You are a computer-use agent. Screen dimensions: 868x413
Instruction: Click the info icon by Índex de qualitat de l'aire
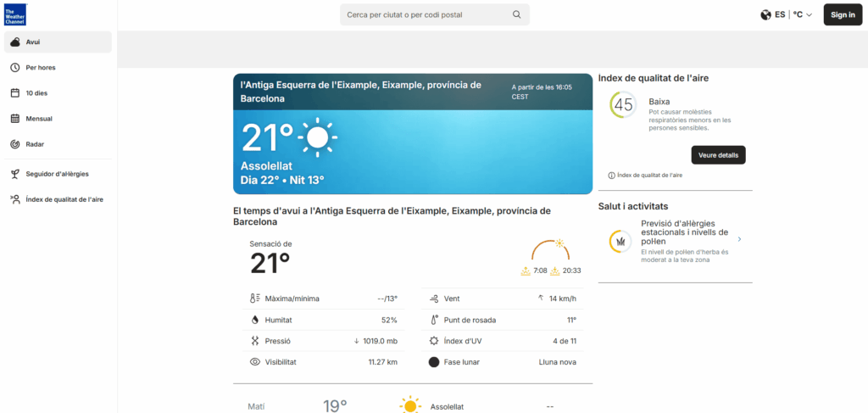(x=612, y=176)
